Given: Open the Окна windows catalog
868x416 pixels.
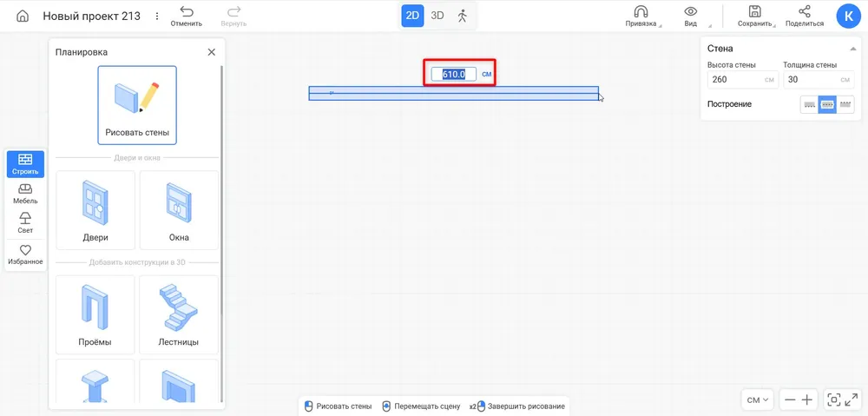Looking at the screenshot, I should tap(179, 210).
